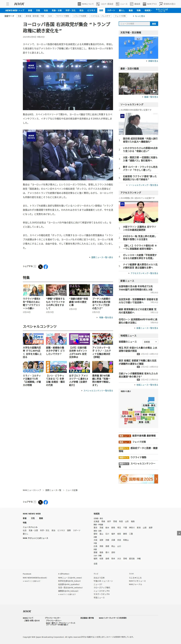The height and width of the screenshot is (644, 181).
Task: Select 近畿 on the region map
Action: pyautogui.click(x=137, y=414)
